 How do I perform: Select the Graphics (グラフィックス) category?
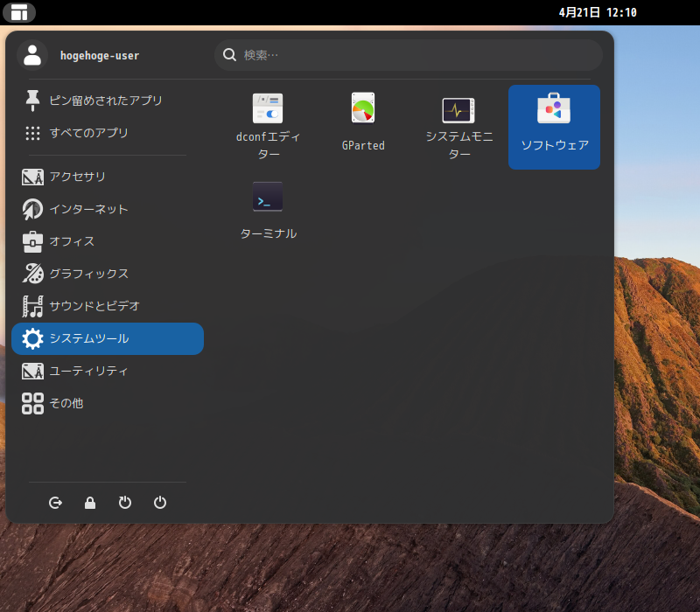click(88, 274)
